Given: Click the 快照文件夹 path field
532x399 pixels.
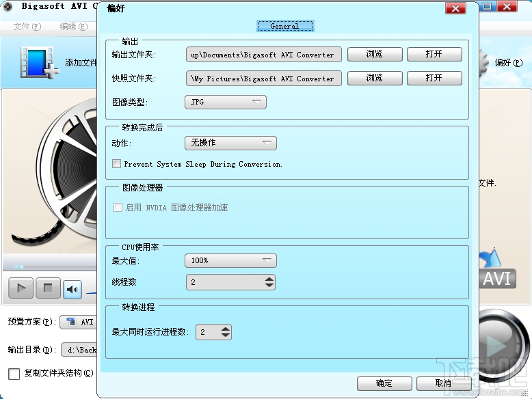Looking at the screenshot, I should point(264,79).
